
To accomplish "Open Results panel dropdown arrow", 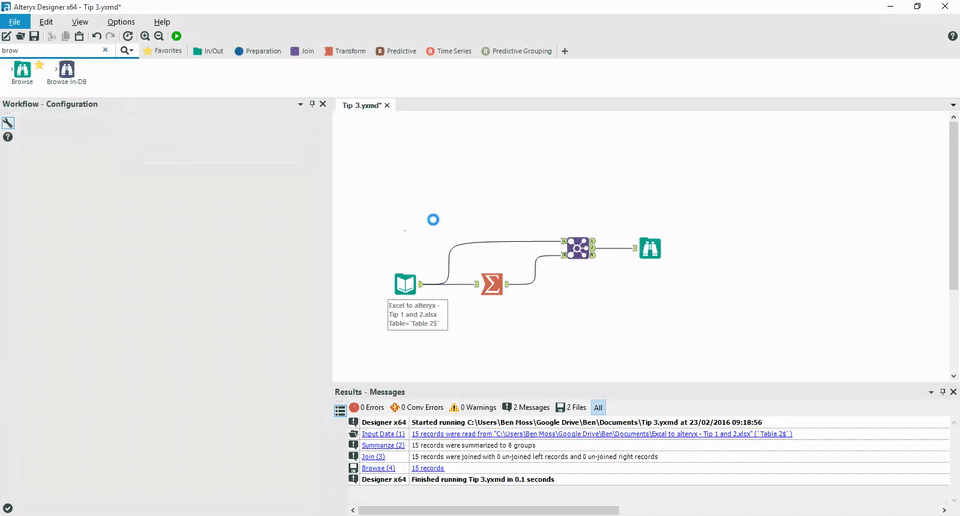I will point(931,392).
